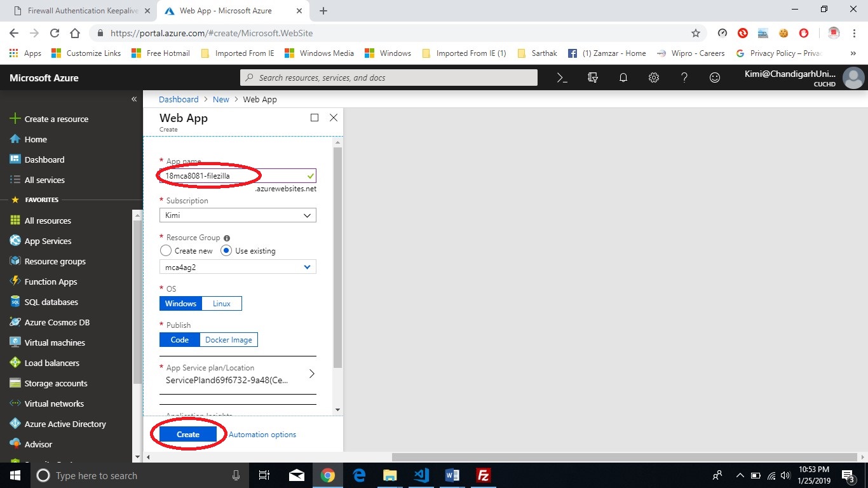This screenshot has height=488, width=868.
Task: Go to Home in sidebar
Action: 29,139
